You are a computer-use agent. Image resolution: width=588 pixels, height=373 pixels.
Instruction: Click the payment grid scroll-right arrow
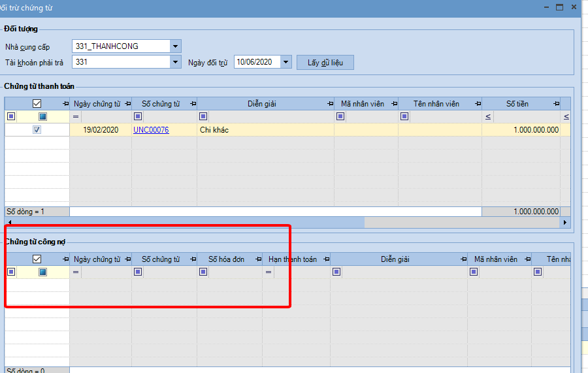click(565, 222)
